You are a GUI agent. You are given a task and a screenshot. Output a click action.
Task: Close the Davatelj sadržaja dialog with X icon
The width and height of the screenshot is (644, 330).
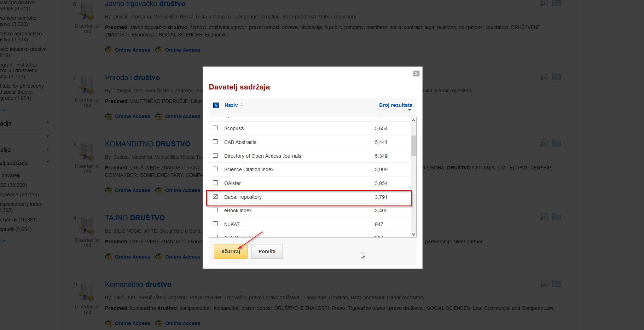click(416, 74)
